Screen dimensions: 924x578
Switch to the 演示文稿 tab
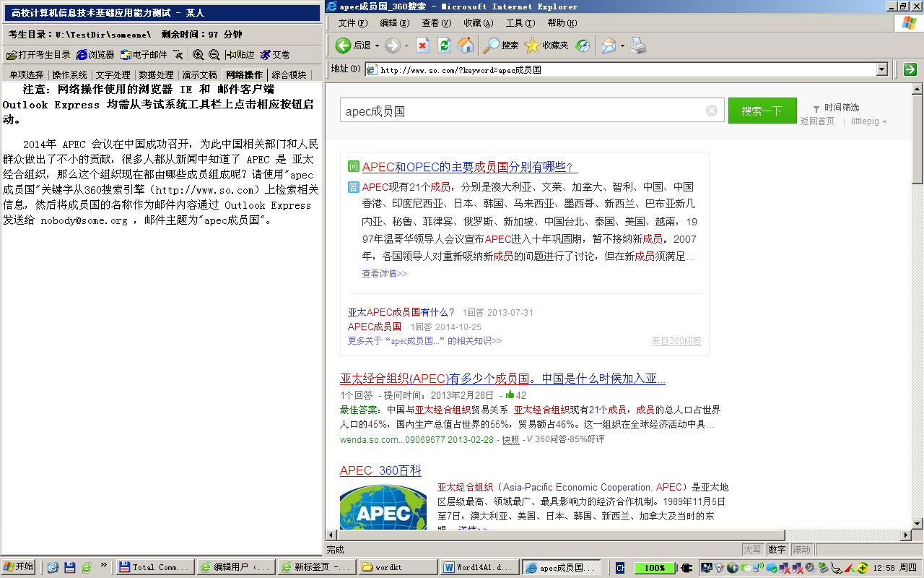click(x=199, y=74)
